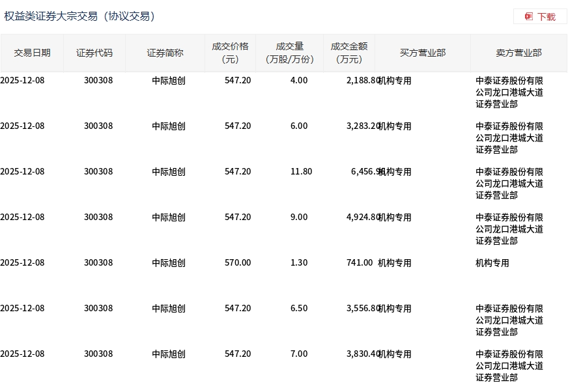Viewport: 568px width, 392px height.
Task: Click the 2,188.80 amount cell
Action: pos(362,80)
